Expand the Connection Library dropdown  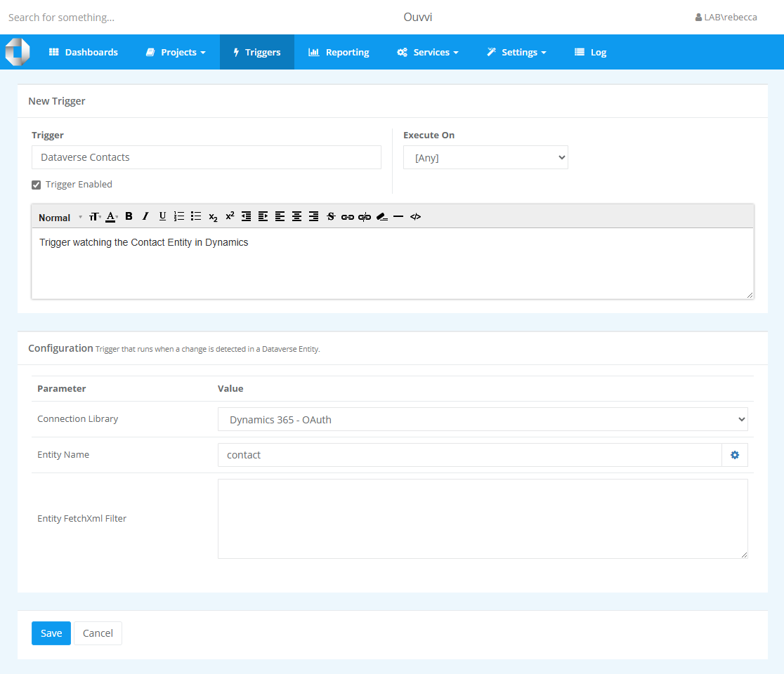coord(483,420)
